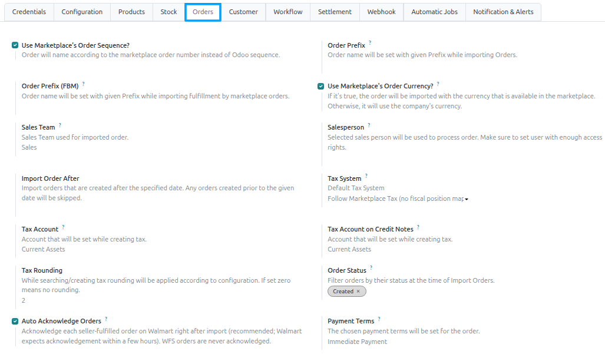605x364 pixels.
Task: Remove the Created status tag
Action: coord(358,291)
